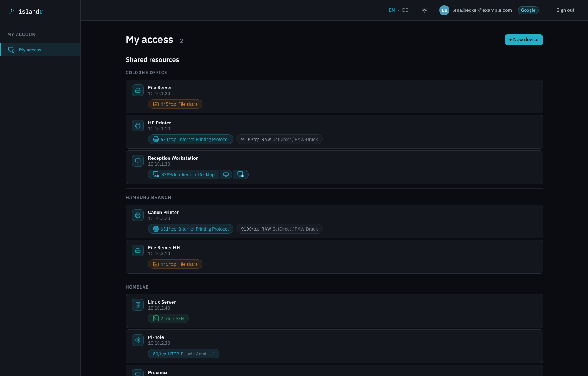
Task: Click the islandr logo
Action: 25,11
